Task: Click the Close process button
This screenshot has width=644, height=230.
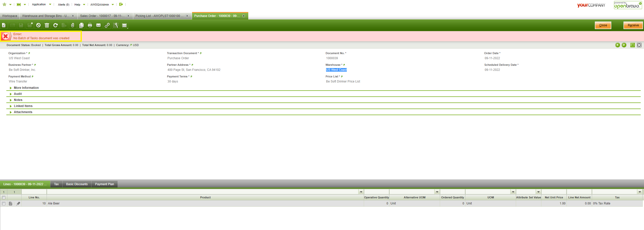Action: (x=603, y=25)
